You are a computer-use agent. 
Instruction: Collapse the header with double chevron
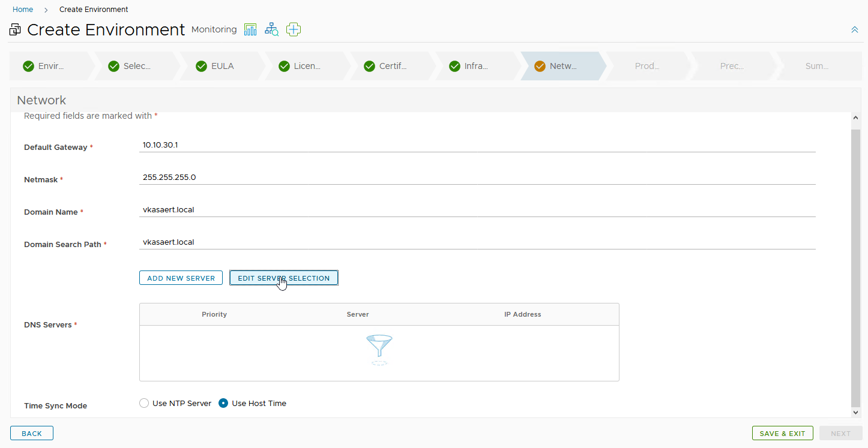tap(854, 29)
